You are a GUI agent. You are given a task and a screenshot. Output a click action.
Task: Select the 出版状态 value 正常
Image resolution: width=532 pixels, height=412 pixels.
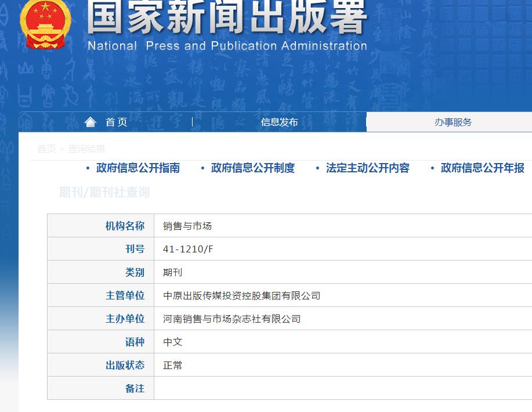(172, 365)
